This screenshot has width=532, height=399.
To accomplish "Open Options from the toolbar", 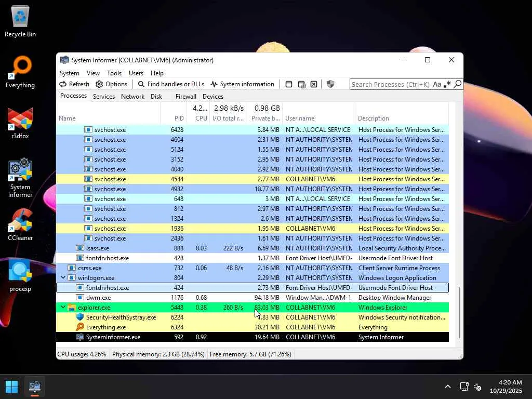I will pos(112,84).
